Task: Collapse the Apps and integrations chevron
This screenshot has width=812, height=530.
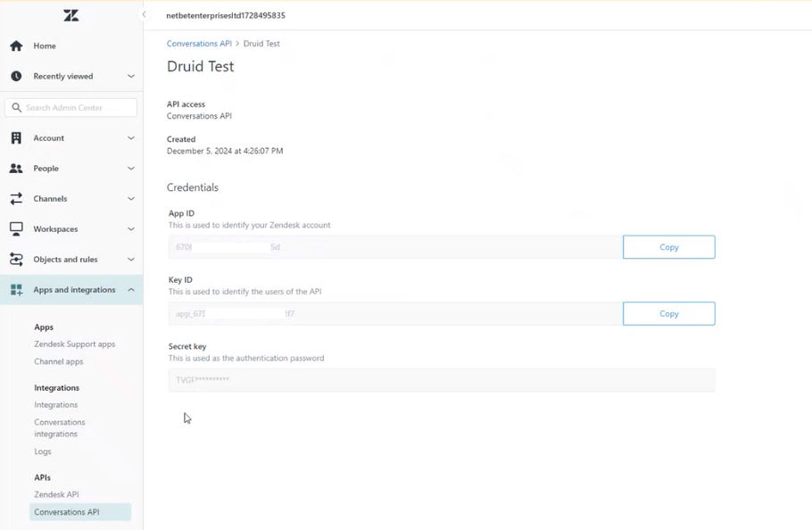Action: [131, 290]
